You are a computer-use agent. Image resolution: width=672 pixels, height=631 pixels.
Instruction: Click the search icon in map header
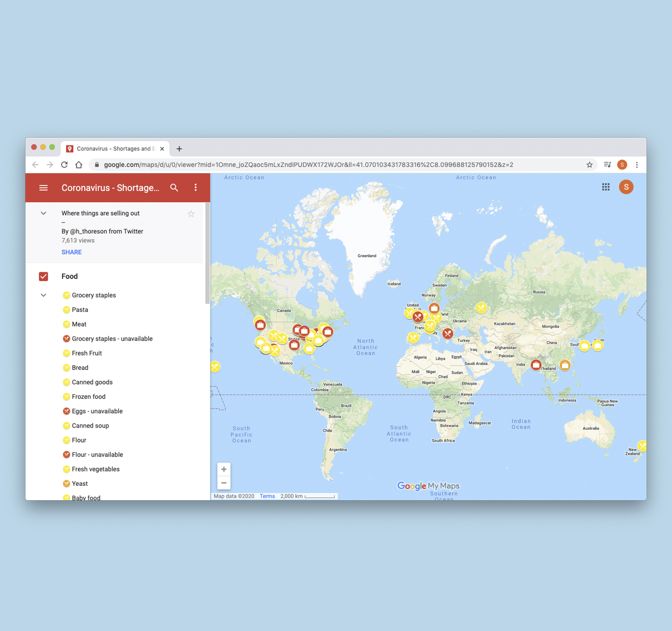pos(174,188)
